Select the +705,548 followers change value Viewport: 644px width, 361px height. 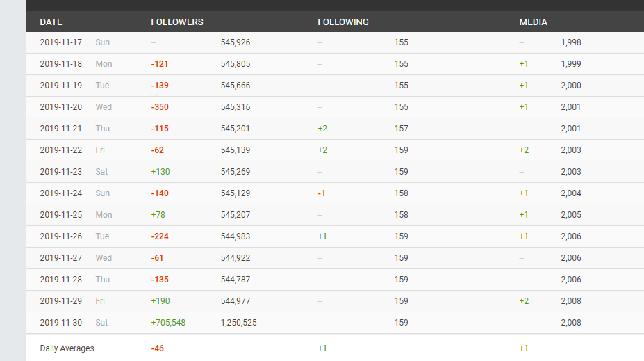pos(168,323)
